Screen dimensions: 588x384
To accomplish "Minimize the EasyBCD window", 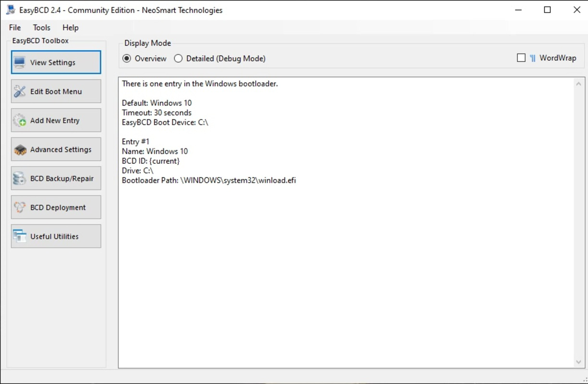I will [x=518, y=10].
